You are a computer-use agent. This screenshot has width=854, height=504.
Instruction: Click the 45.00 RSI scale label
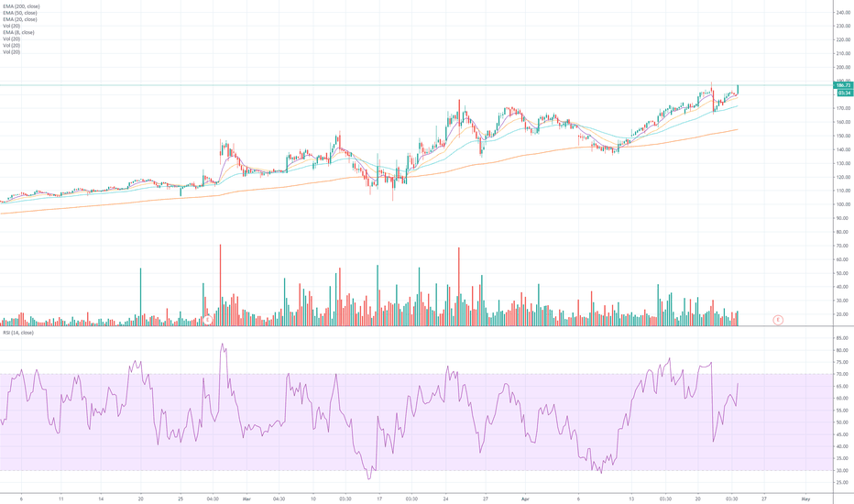(x=844, y=434)
